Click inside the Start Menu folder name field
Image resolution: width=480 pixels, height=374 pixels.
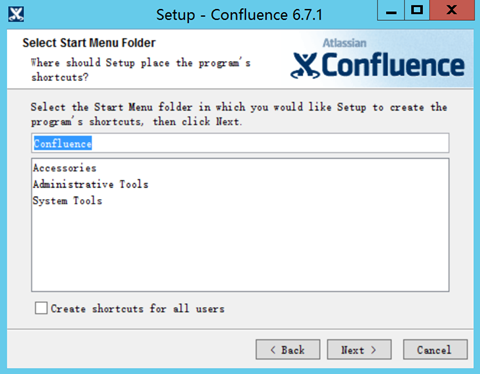[x=240, y=143]
